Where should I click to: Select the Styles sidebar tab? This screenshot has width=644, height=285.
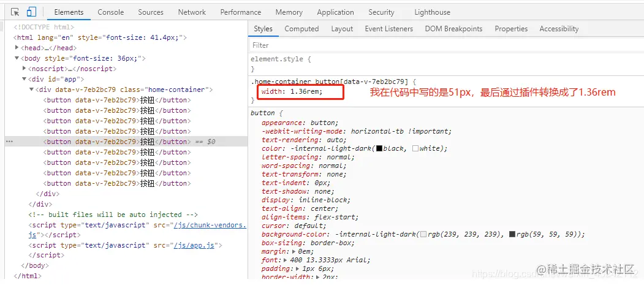point(263,29)
